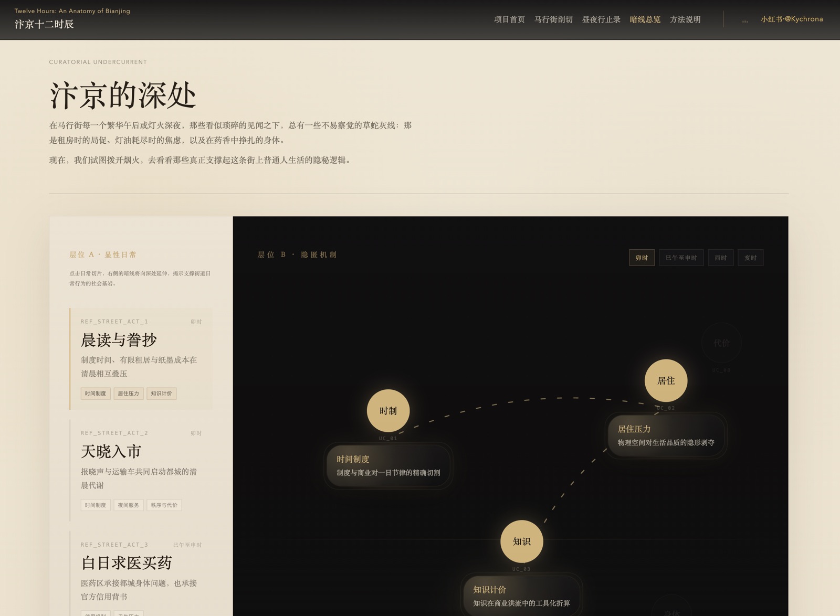
Task: Open 马行街剖切 navigation item
Action: pos(553,19)
